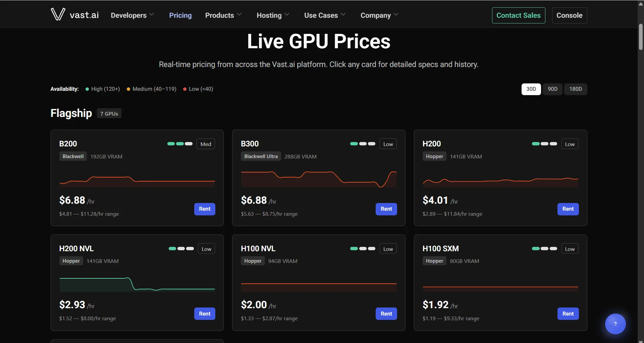Switch to the 90D time range

[552, 89]
